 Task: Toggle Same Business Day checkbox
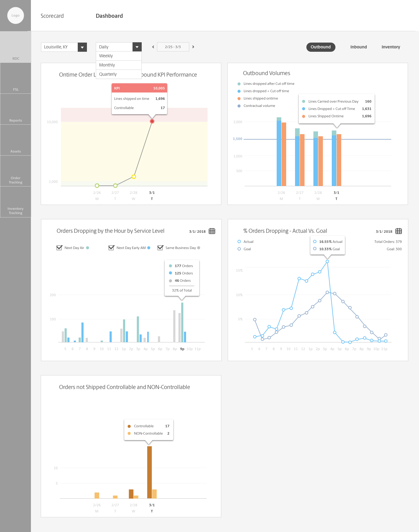click(160, 247)
